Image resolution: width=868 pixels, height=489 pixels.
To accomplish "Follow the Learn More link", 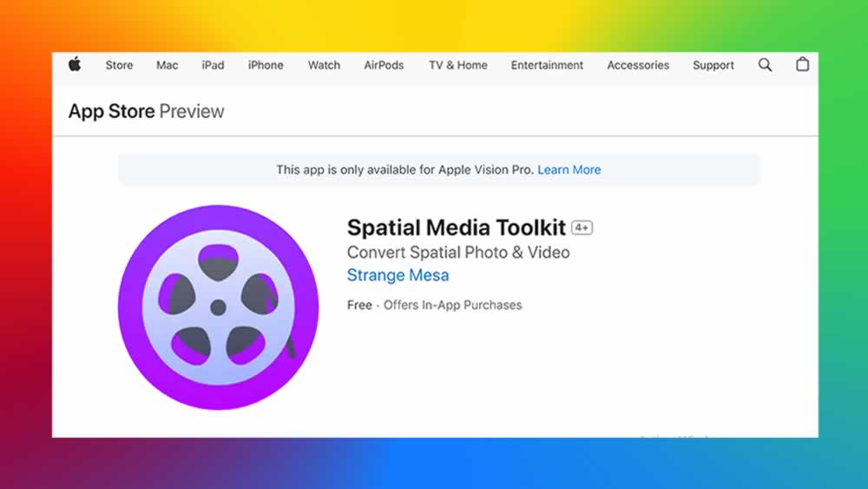I will [569, 169].
